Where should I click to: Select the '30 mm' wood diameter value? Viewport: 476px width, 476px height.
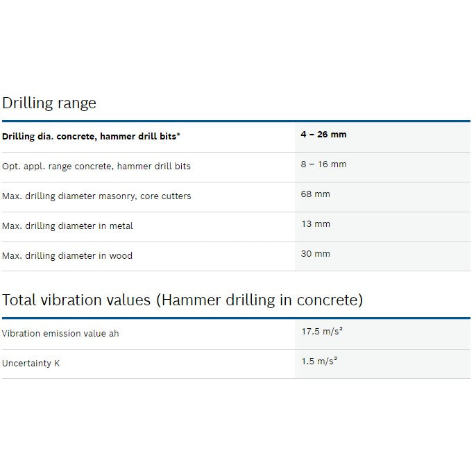coord(315,254)
